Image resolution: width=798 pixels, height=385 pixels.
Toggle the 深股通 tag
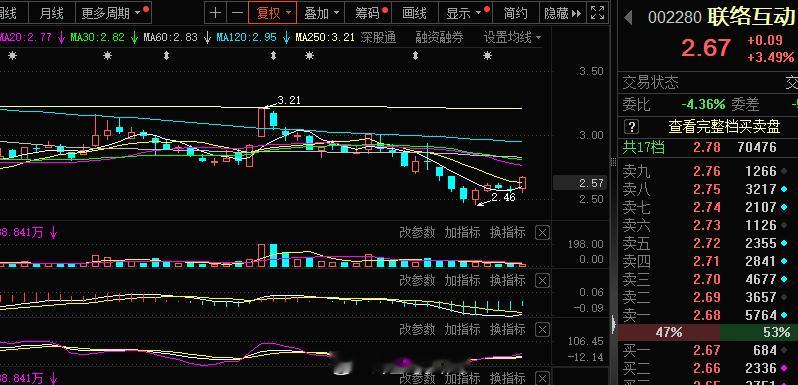378,37
